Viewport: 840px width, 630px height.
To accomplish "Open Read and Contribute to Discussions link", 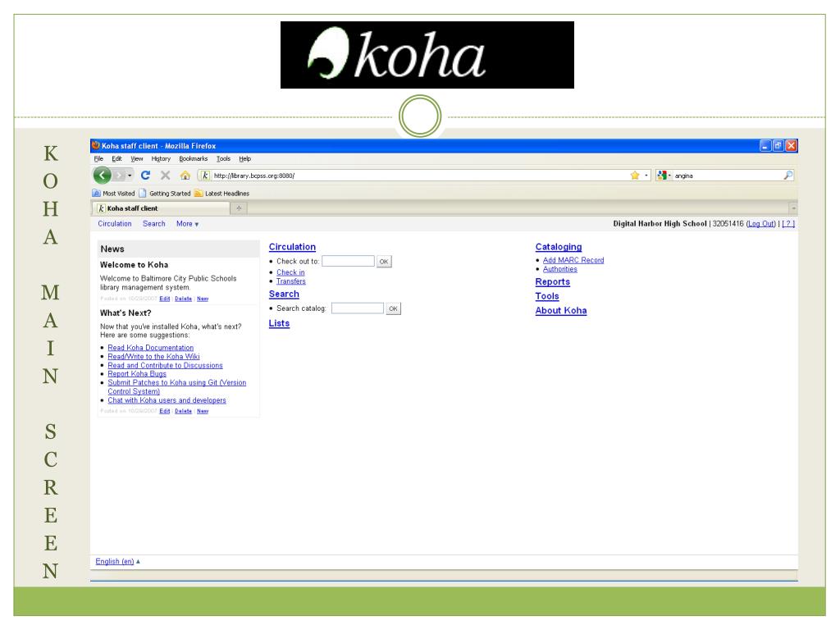I will (165, 365).
